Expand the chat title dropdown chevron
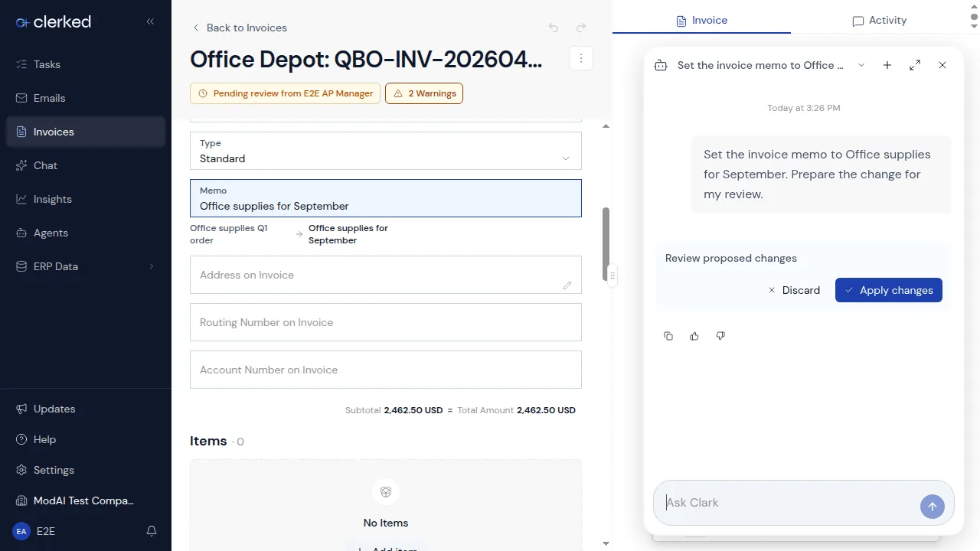Viewport: 980px width, 551px height. [x=861, y=65]
